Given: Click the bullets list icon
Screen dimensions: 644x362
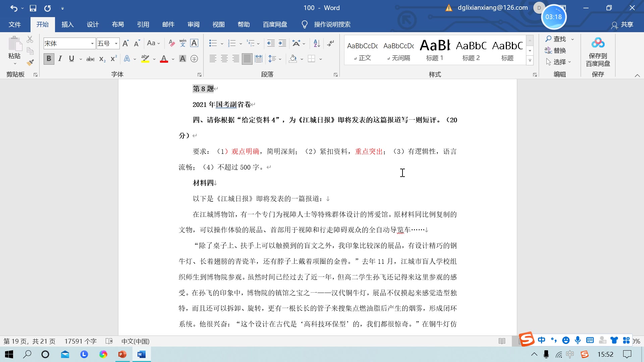Looking at the screenshot, I should (213, 43).
